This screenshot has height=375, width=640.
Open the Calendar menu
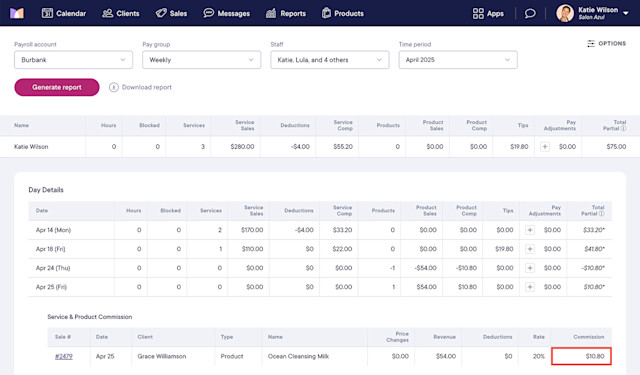[64, 13]
